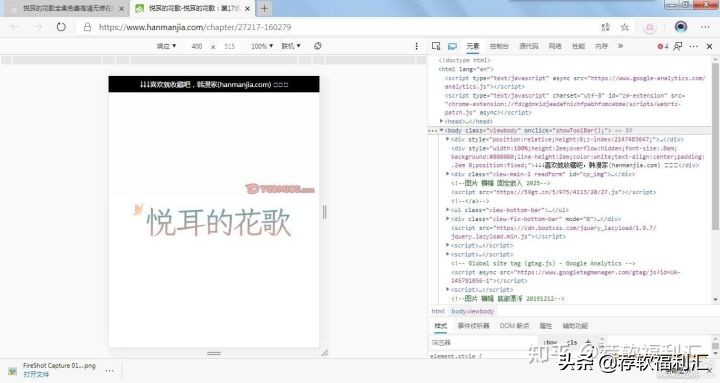Open the DOM Breakpoints subtab
Image resolution: width=720 pixels, height=383 pixels.
[514, 326]
